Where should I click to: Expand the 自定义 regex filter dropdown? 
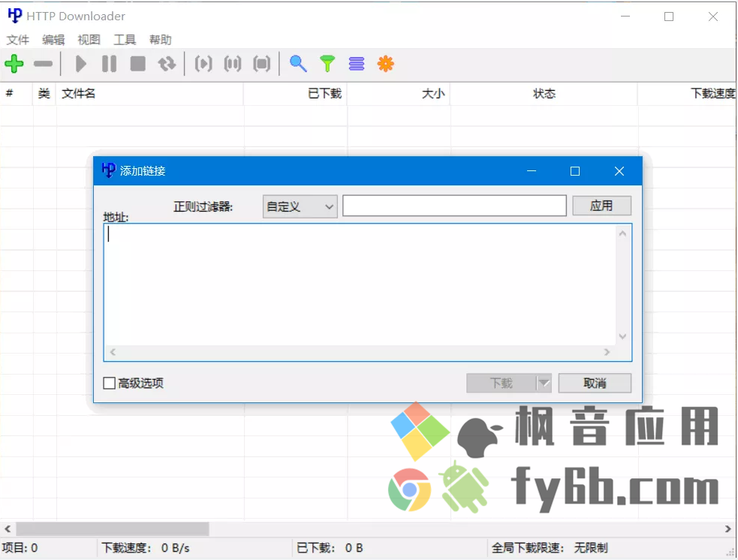pyautogui.click(x=300, y=206)
